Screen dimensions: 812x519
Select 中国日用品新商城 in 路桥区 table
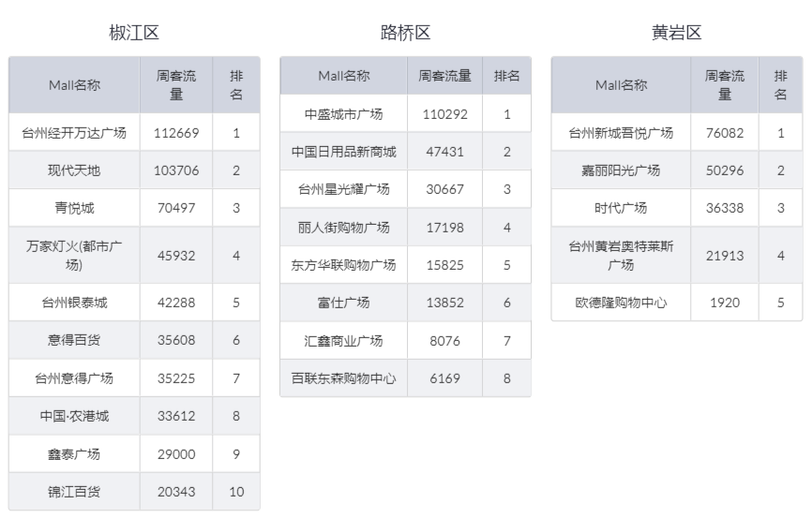344,152
